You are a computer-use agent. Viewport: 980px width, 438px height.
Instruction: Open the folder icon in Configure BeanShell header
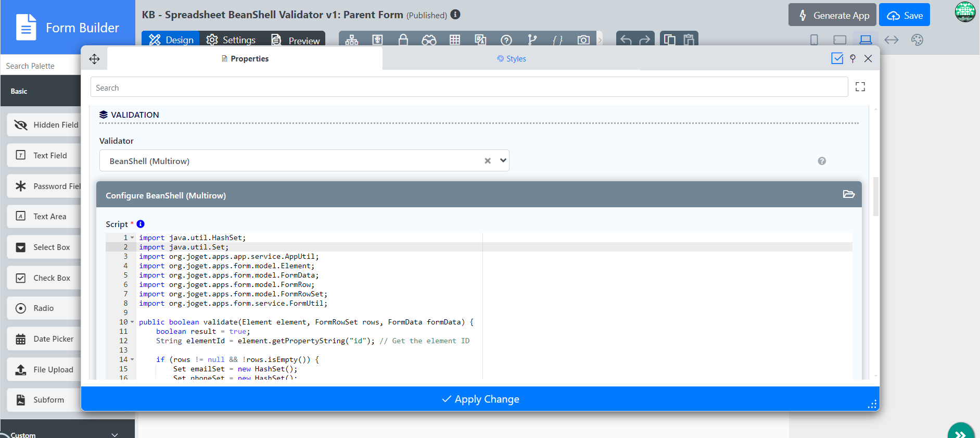click(x=848, y=194)
